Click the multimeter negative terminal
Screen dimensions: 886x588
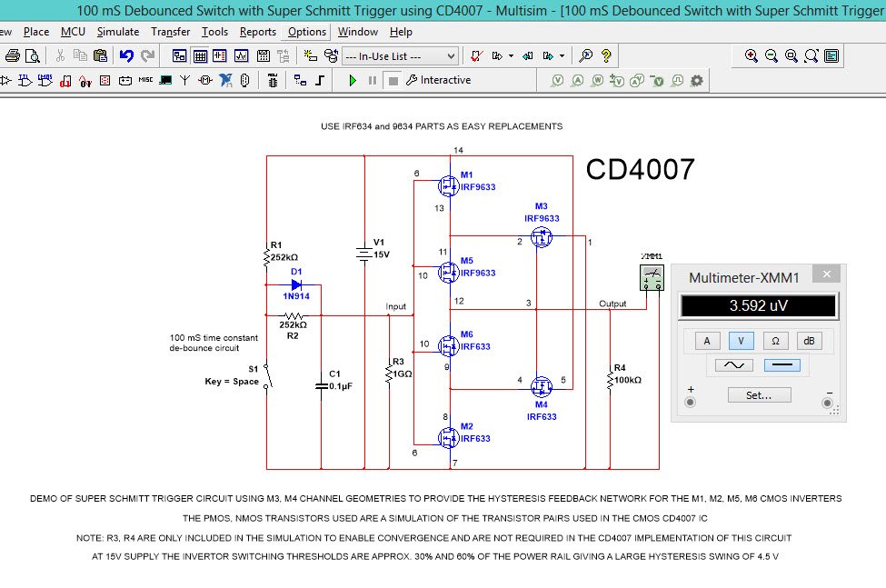(827, 403)
